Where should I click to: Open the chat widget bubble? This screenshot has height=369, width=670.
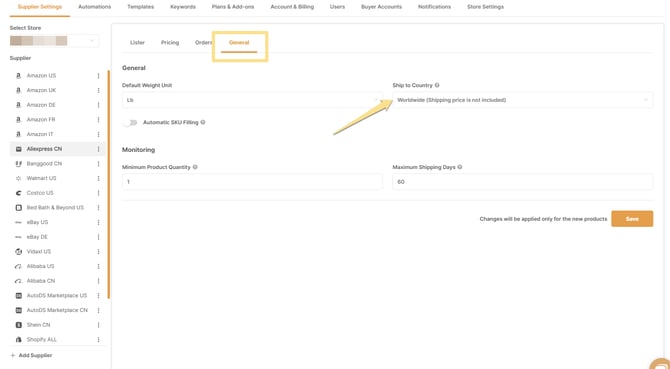[x=661, y=364]
